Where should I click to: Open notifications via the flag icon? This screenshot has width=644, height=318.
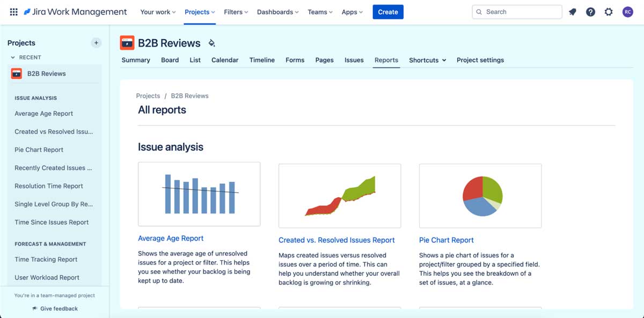coord(572,11)
